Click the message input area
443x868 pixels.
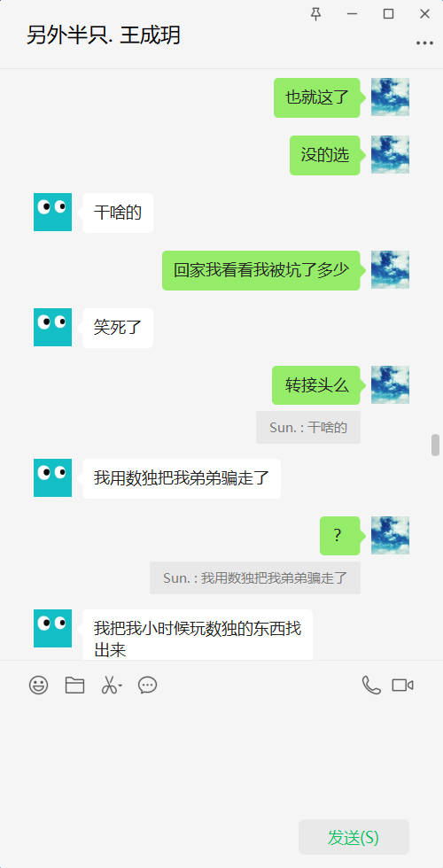tap(221, 758)
